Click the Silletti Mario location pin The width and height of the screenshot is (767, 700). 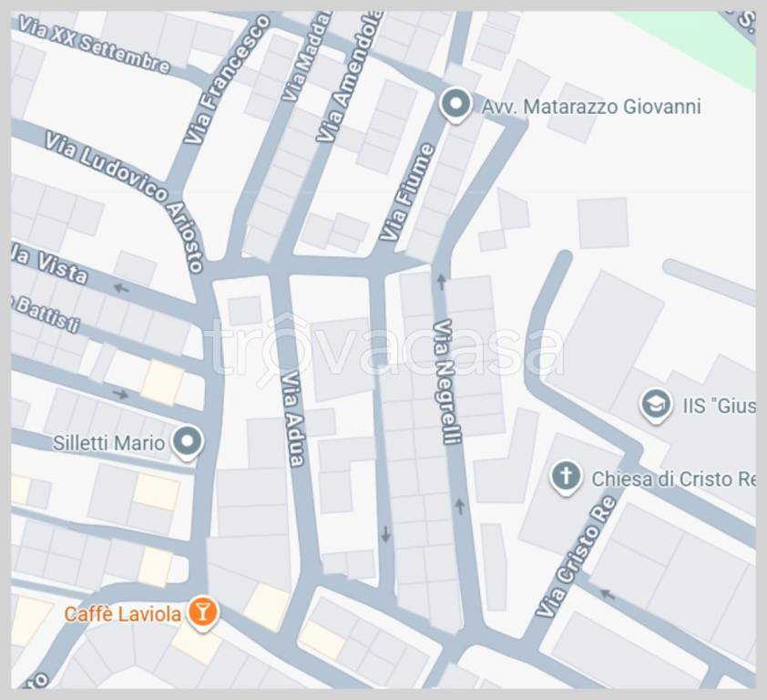tap(188, 443)
